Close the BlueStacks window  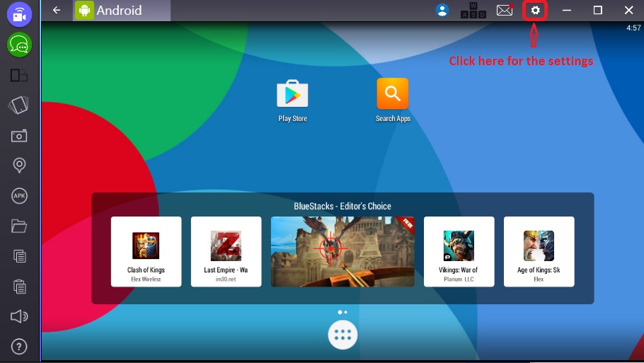pos(629,11)
